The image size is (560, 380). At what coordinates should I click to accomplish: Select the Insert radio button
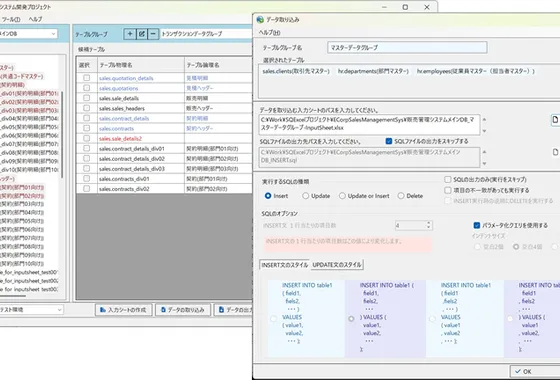[x=268, y=196]
